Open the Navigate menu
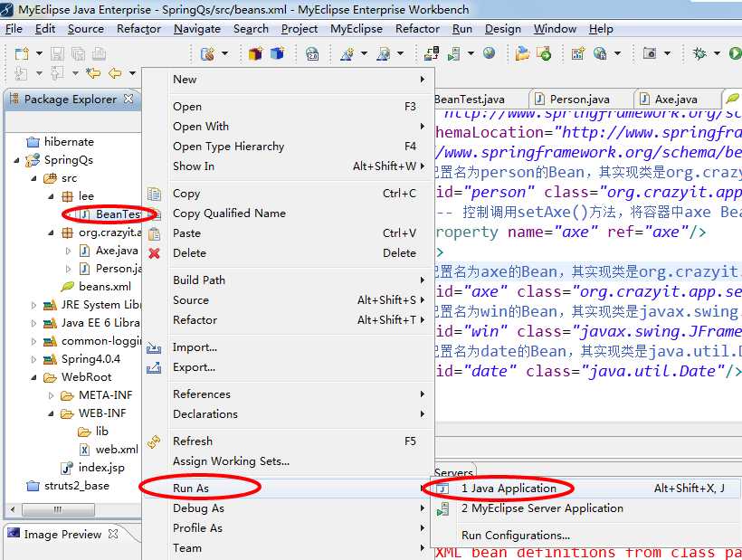This screenshot has height=560, width=742. (x=197, y=29)
